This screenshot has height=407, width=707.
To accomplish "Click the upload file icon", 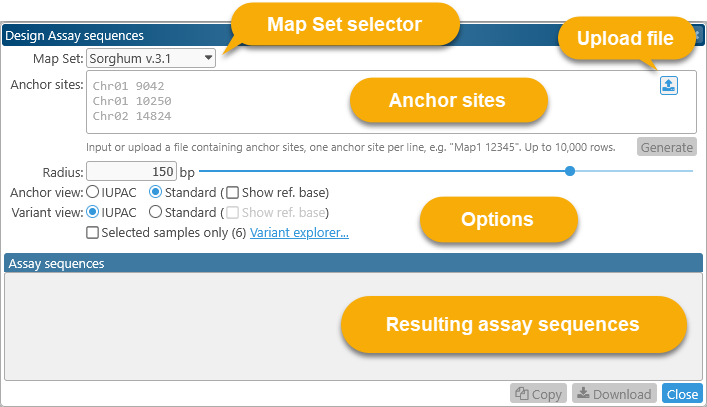I will pyautogui.click(x=669, y=86).
